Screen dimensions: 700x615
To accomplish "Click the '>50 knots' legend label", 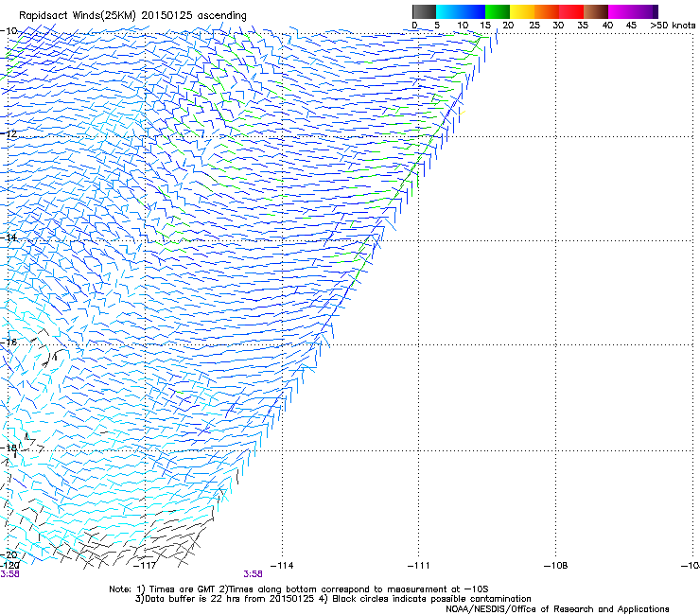I will click(673, 26).
